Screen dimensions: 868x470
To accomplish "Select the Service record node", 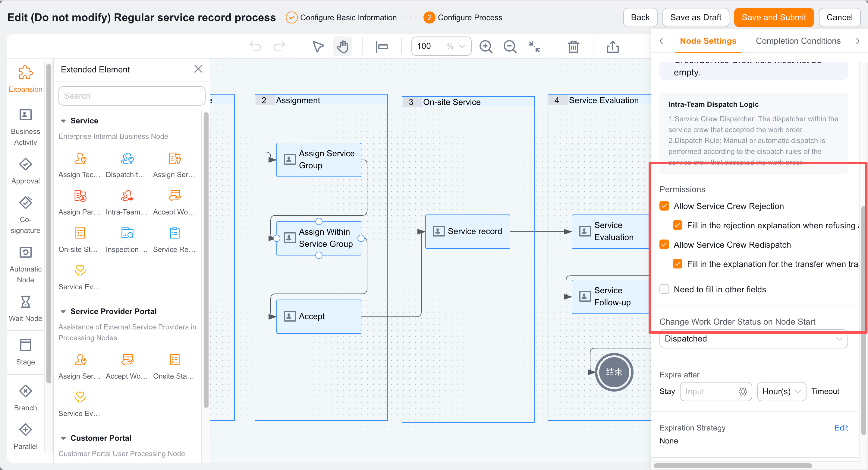I will [467, 231].
